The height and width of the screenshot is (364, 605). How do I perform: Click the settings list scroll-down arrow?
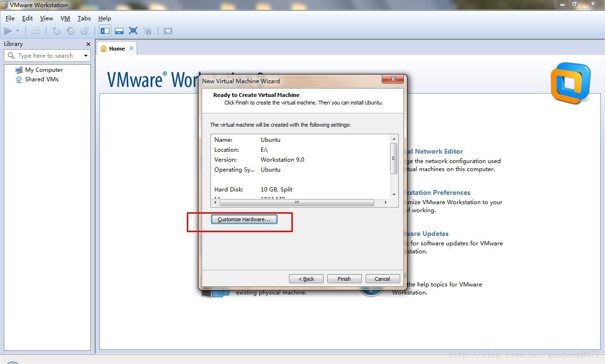[394, 194]
